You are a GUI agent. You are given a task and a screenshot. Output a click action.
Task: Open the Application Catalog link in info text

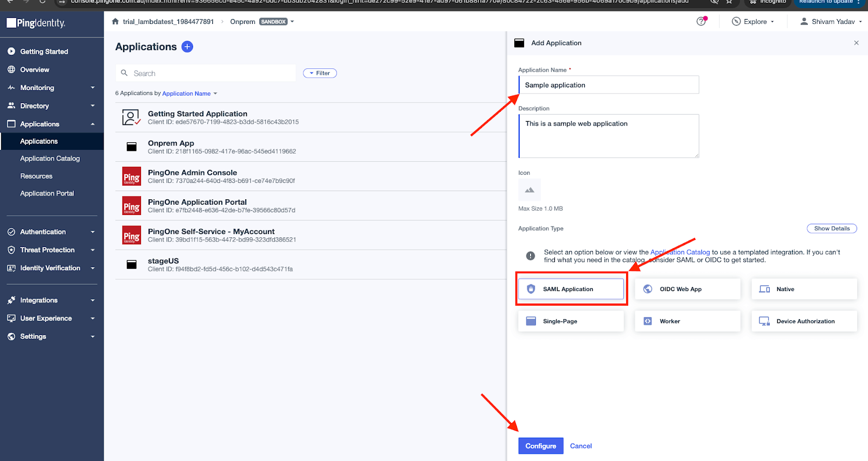click(x=680, y=252)
